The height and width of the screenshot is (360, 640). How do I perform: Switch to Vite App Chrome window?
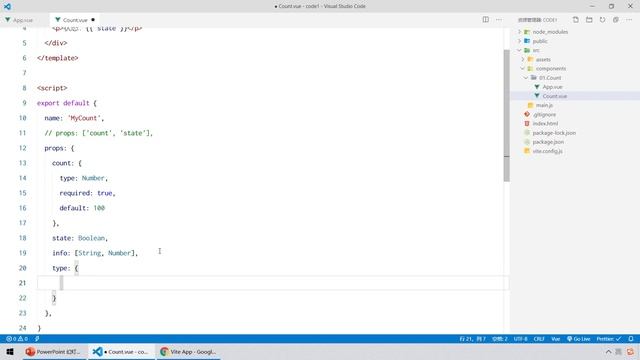pyautogui.click(x=188, y=352)
